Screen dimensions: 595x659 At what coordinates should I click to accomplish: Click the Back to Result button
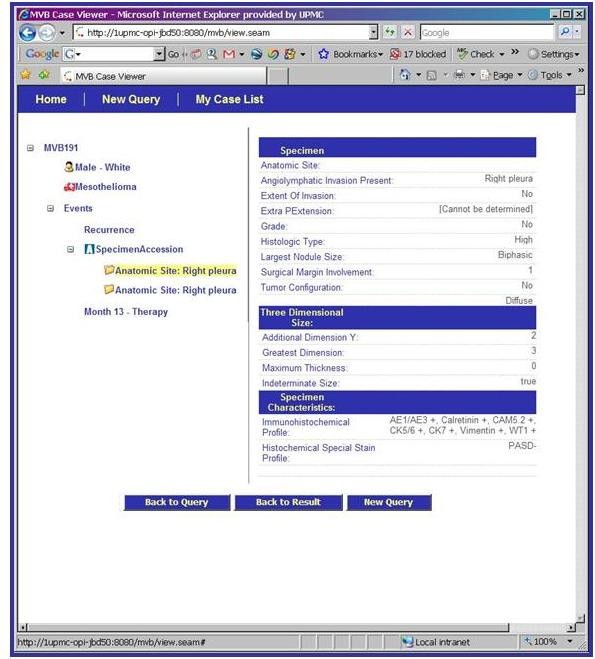(x=288, y=502)
